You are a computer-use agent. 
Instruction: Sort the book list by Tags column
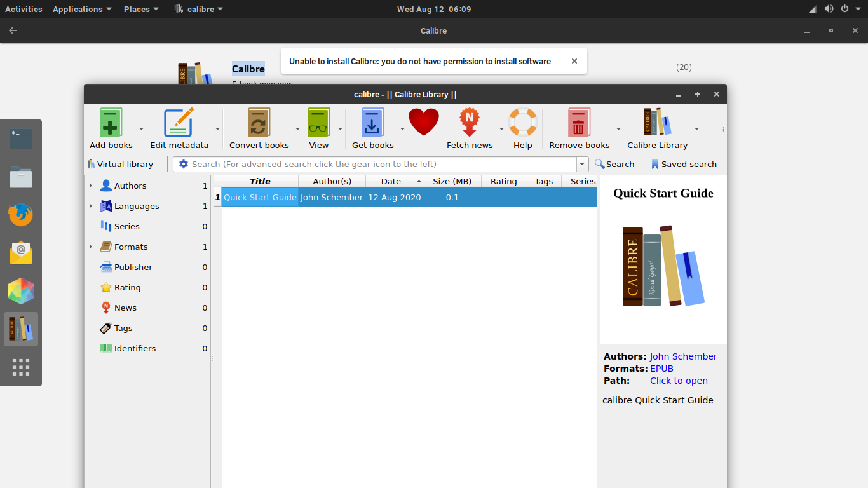pos(543,181)
